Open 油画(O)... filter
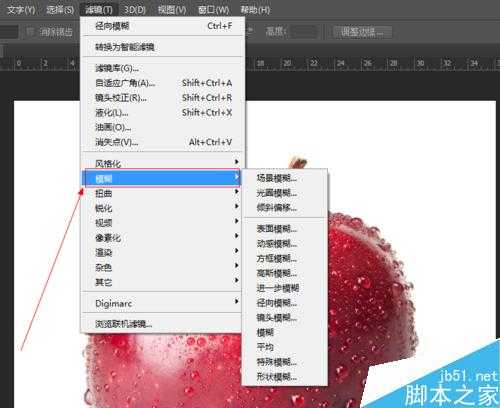This screenshot has width=500, height=408. [163, 127]
